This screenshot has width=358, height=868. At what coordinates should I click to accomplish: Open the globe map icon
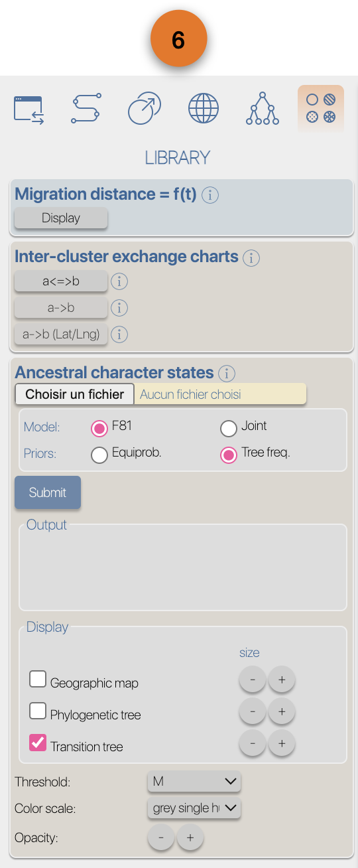click(204, 109)
